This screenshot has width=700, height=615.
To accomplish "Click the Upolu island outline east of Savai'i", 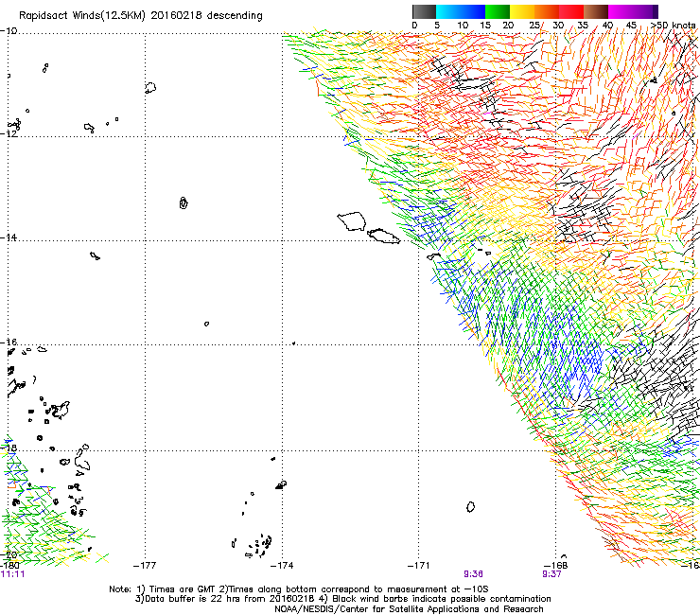I will tap(383, 236).
